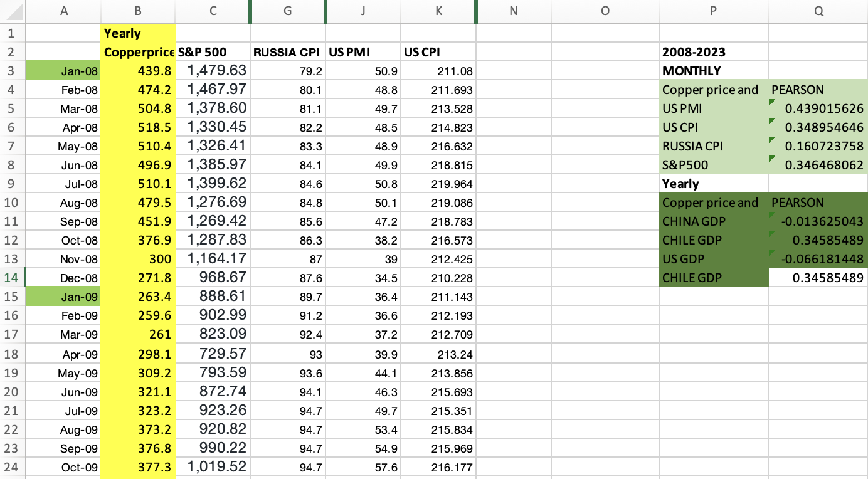
Task: Click the S&P 500 column heading cell
Action: click(x=213, y=52)
